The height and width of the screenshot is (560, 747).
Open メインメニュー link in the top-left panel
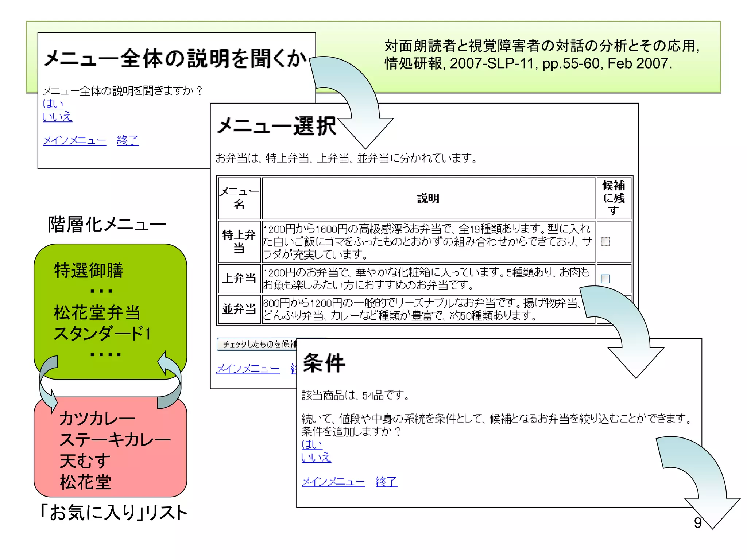[74, 140]
